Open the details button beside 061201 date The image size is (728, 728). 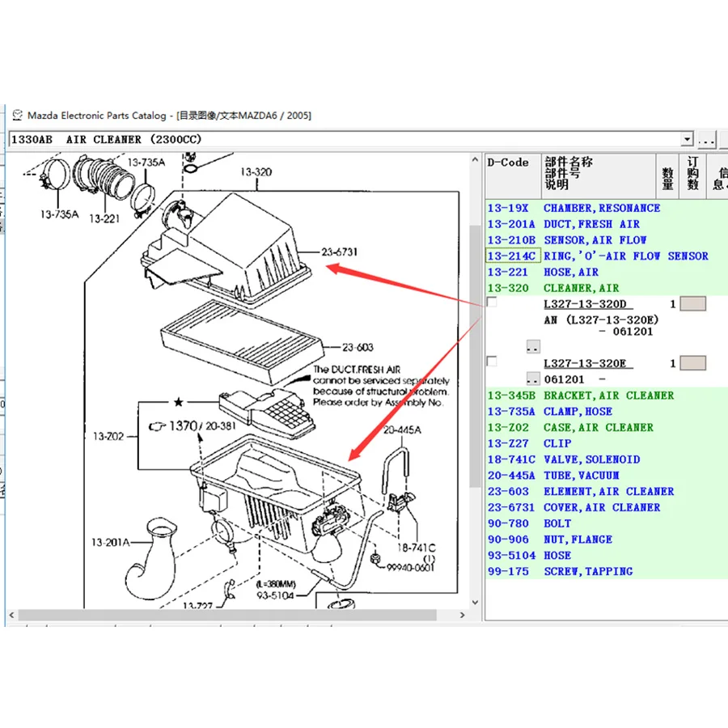coord(533,379)
